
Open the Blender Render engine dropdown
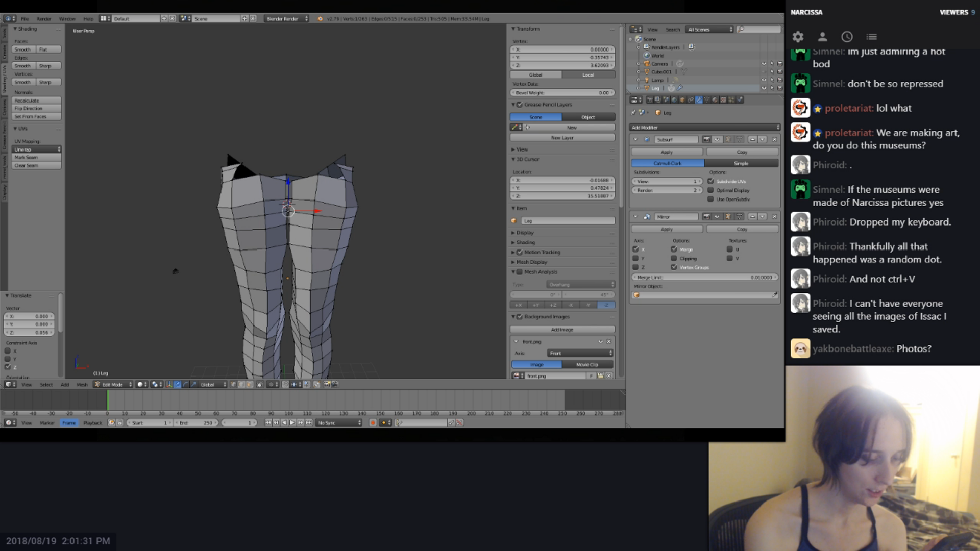coord(286,19)
